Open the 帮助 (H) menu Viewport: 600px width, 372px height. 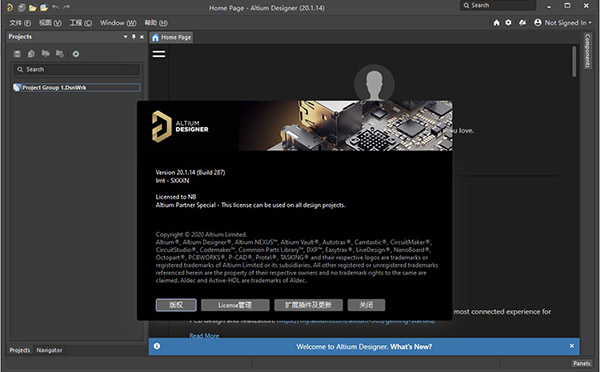[x=156, y=23]
